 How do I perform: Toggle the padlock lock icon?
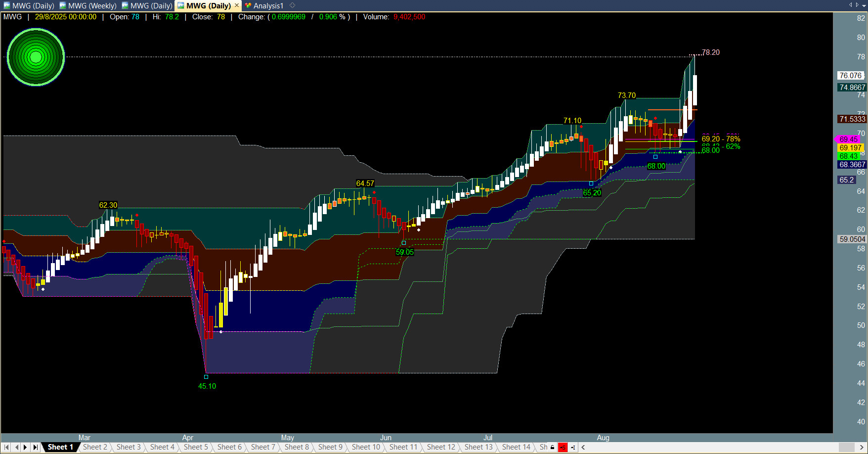[x=553, y=447]
